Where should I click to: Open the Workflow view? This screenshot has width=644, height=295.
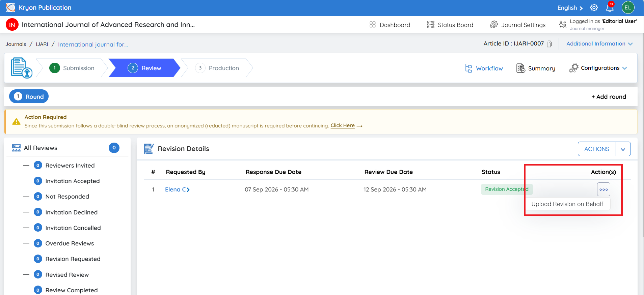[x=484, y=68]
